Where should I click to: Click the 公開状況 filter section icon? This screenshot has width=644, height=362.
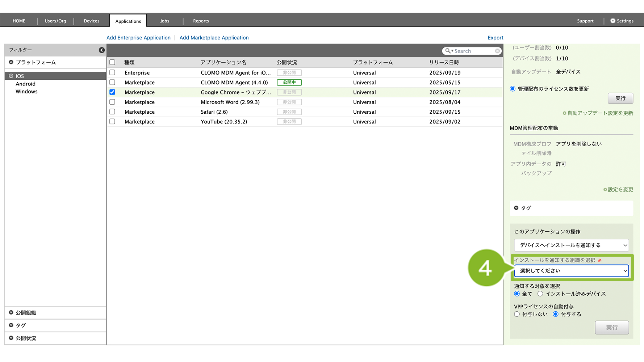pyautogui.click(x=11, y=338)
